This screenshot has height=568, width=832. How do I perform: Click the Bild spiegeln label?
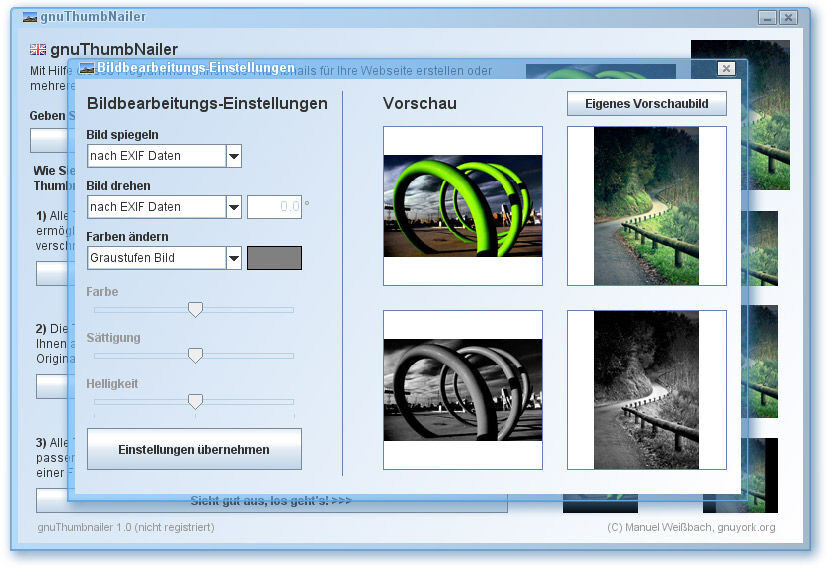(123, 135)
